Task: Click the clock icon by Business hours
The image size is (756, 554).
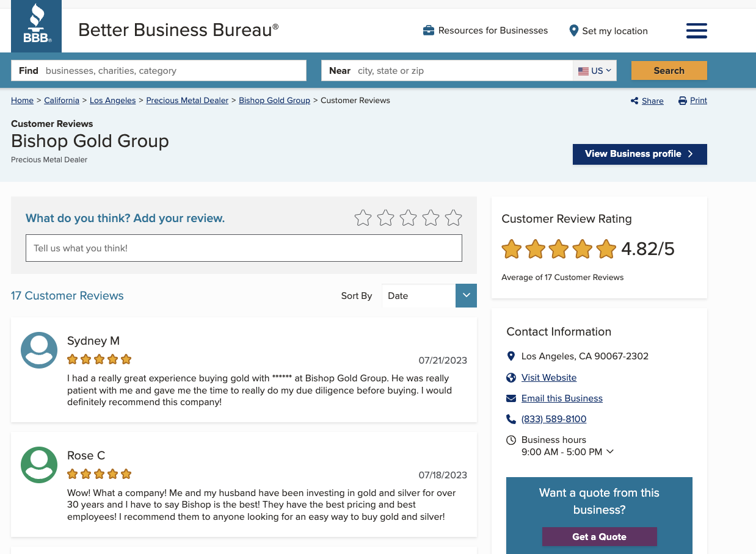Action: (511, 440)
